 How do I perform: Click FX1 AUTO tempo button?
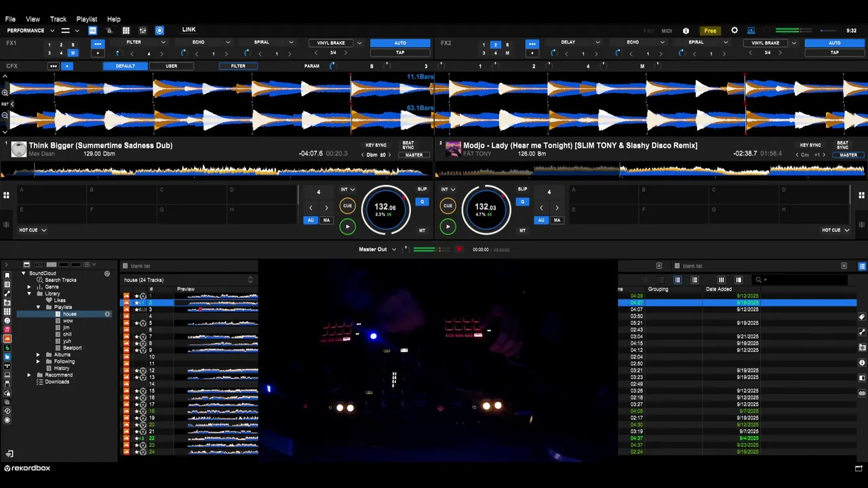[x=400, y=43]
